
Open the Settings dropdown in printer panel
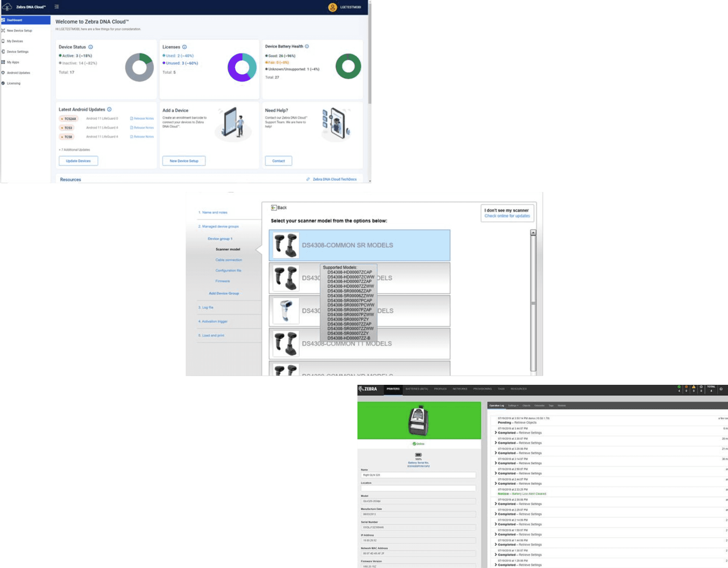513,406
